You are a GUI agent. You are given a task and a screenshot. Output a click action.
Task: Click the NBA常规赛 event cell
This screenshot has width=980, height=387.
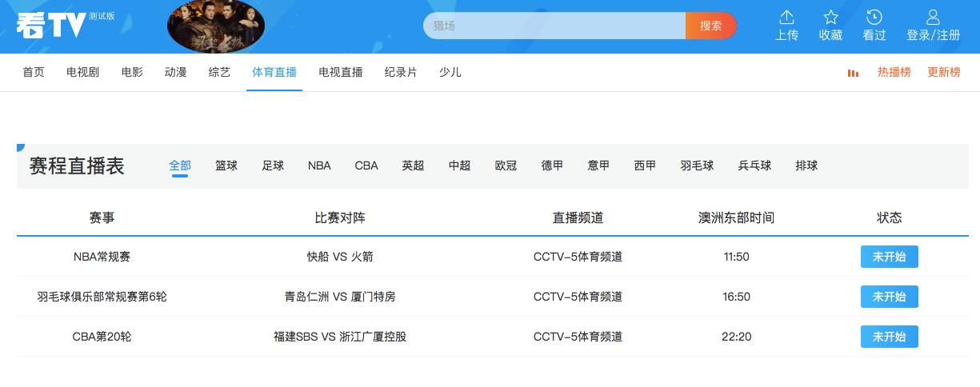(102, 257)
